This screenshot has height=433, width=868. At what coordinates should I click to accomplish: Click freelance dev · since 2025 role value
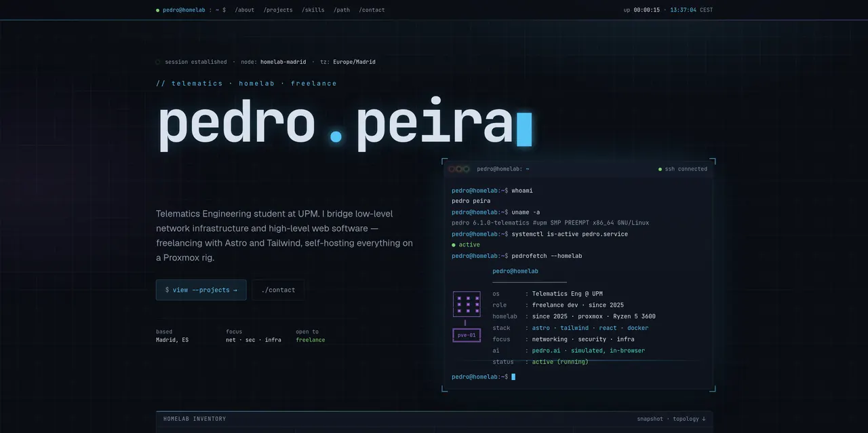(578, 305)
